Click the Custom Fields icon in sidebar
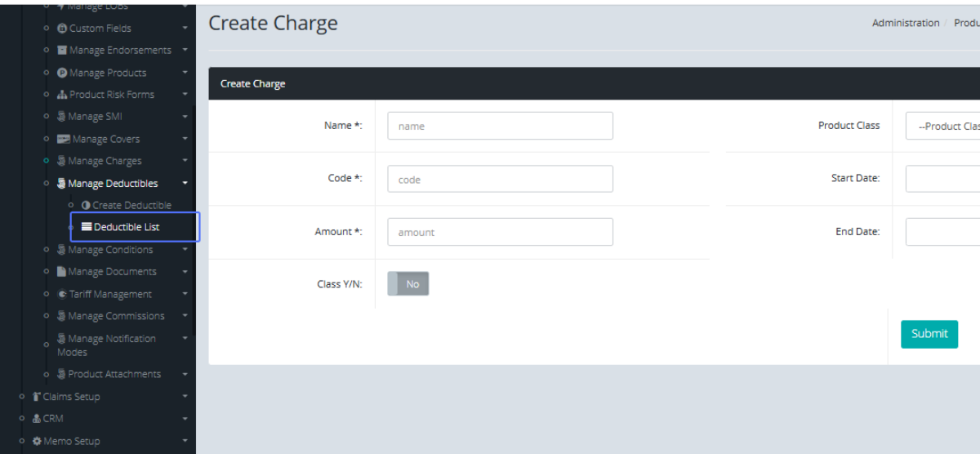The height and width of the screenshot is (454, 980). 62,29
